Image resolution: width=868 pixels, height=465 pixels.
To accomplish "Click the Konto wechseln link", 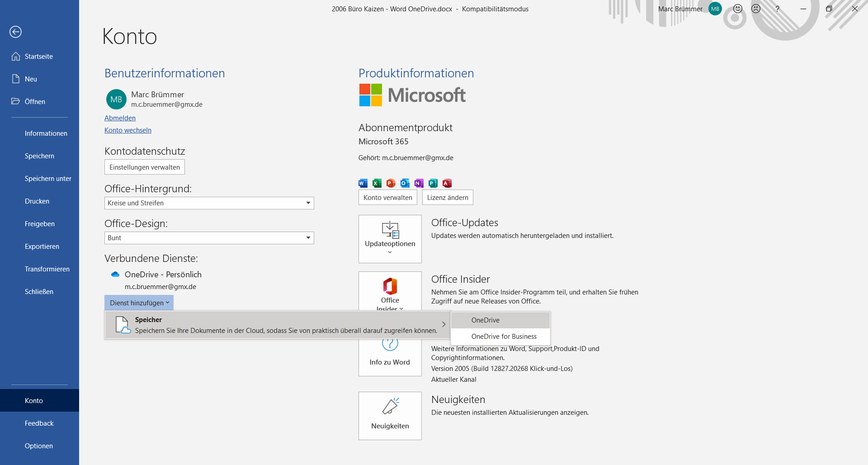I will click(x=128, y=130).
